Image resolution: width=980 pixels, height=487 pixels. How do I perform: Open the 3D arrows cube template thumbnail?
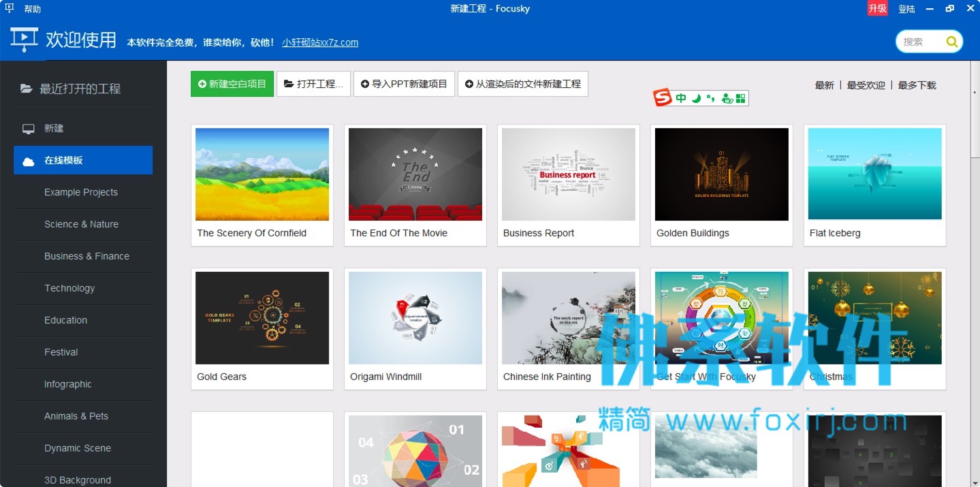pos(569,451)
